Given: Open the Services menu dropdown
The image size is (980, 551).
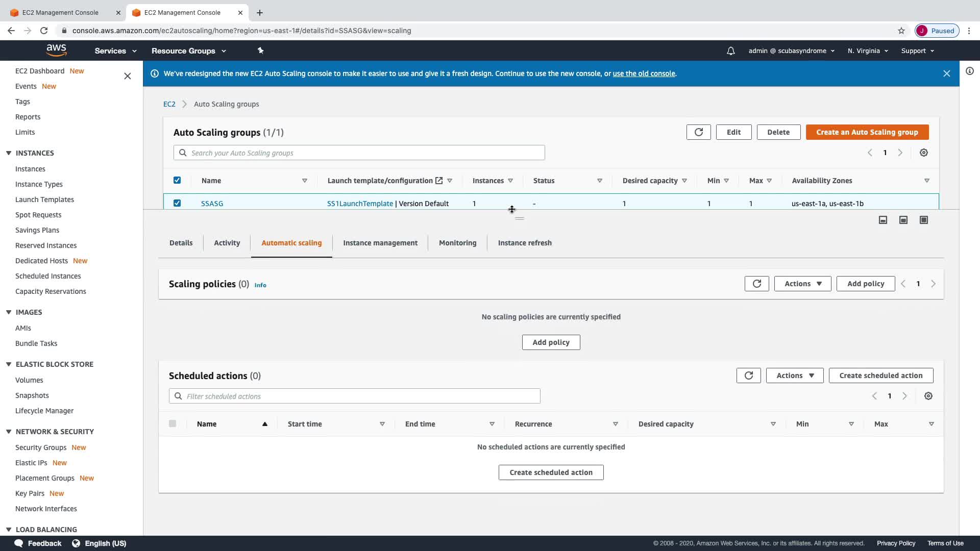Looking at the screenshot, I should tap(115, 51).
